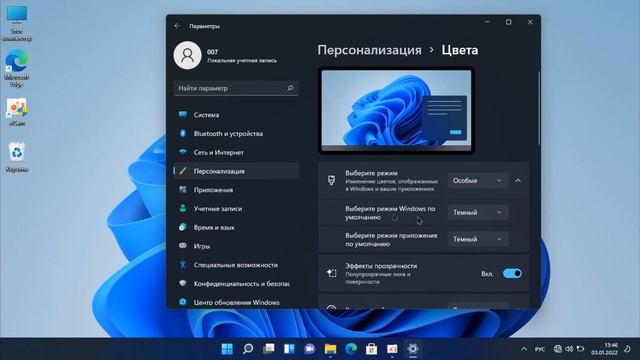The image size is (640, 360).
Task: Go back using the back arrow
Action: click(x=177, y=26)
